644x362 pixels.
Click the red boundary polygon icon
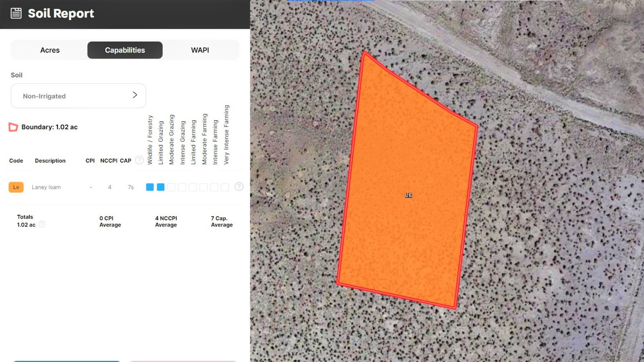[13, 127]
